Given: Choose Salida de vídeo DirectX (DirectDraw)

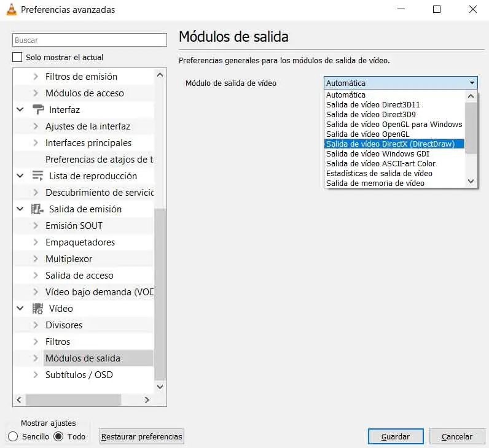Looking at the screenshot, I should coord(394,144).
